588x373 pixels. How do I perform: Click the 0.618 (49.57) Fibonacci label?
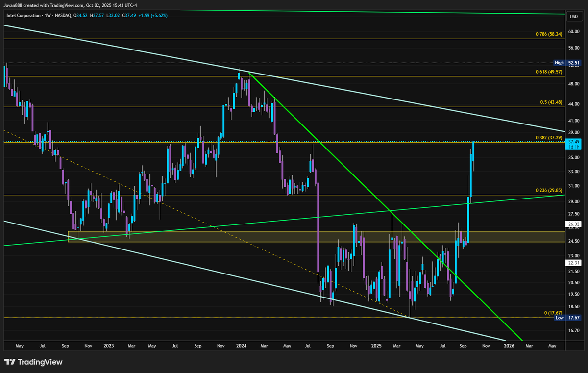click(548, 72)
